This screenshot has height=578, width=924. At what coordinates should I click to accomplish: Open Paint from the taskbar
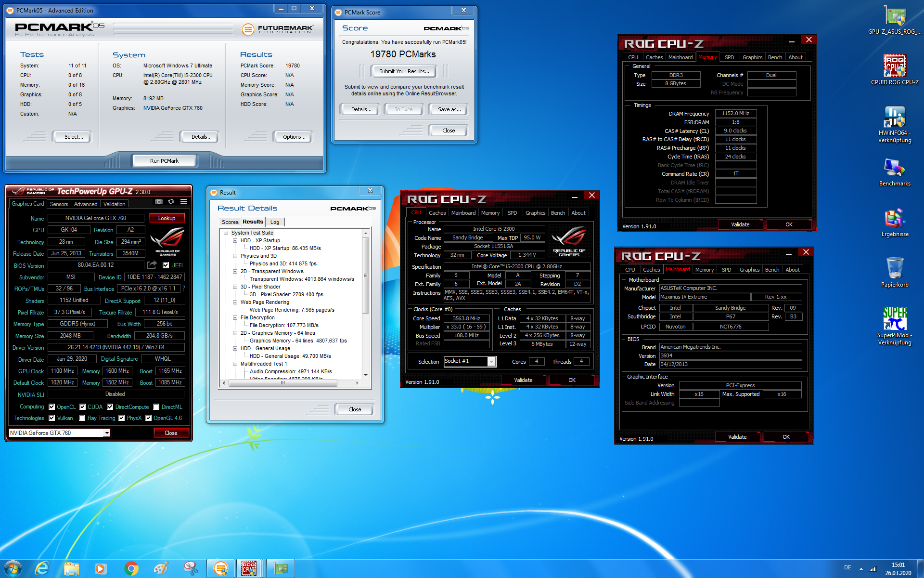[161, 568]
